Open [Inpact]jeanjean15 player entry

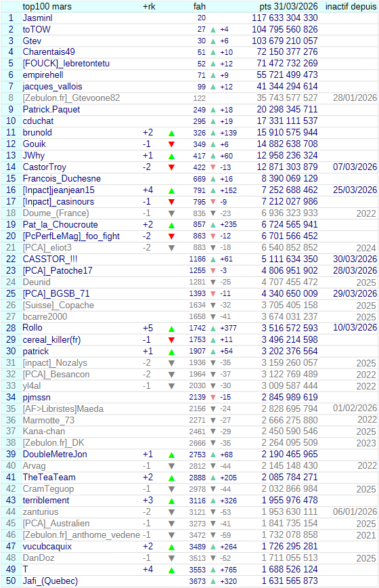click(x=58, y=190)
